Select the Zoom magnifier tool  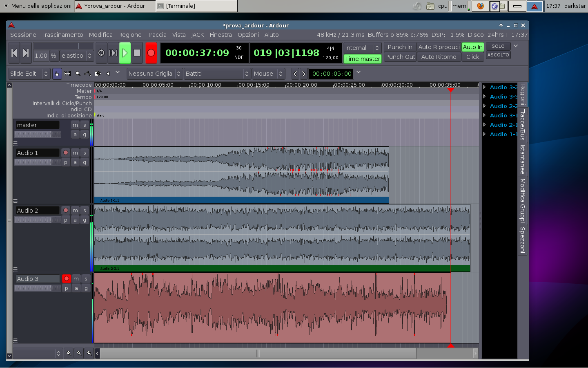[x=78, y=74]
